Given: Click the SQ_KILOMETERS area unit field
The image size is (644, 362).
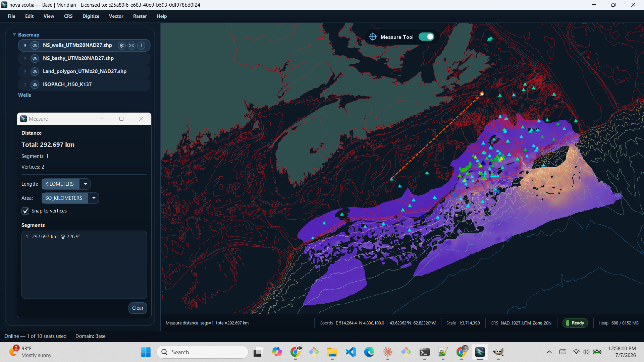Looking at the screenshot, I should pos(64,198).
